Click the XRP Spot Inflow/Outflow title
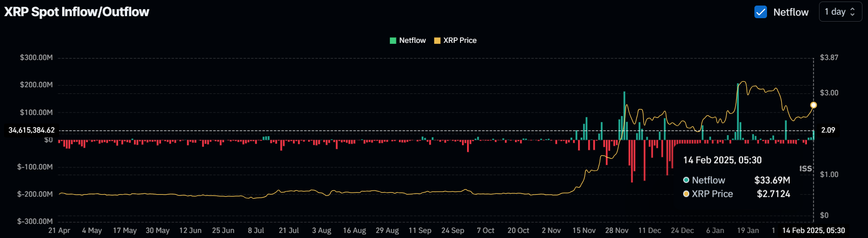 [77, 12]
